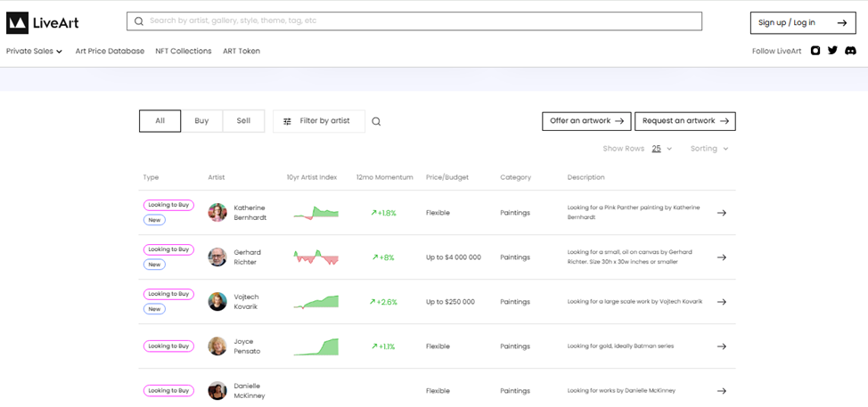Click the LiveArt logo icon

17,23
